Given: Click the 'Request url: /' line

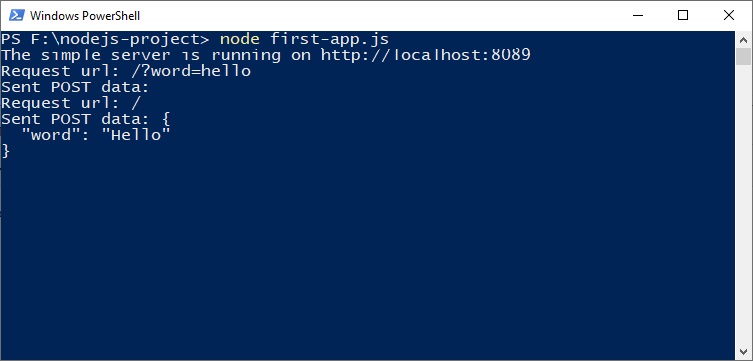Looking at the screenshot, I should 71,103.
